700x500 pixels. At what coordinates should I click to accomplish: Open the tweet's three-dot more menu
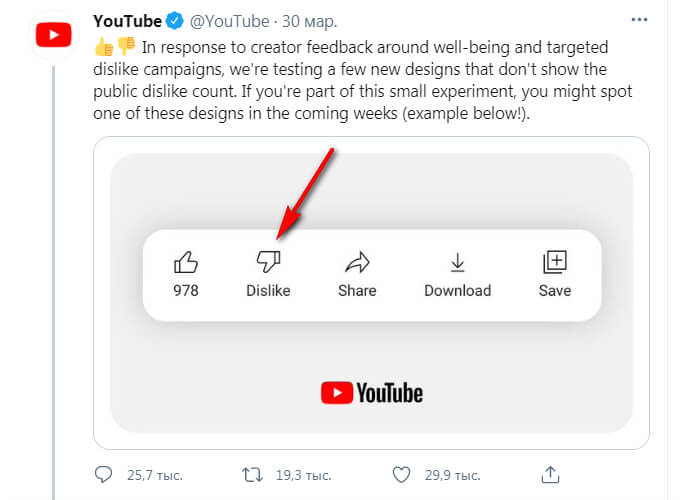click(640, 21)
